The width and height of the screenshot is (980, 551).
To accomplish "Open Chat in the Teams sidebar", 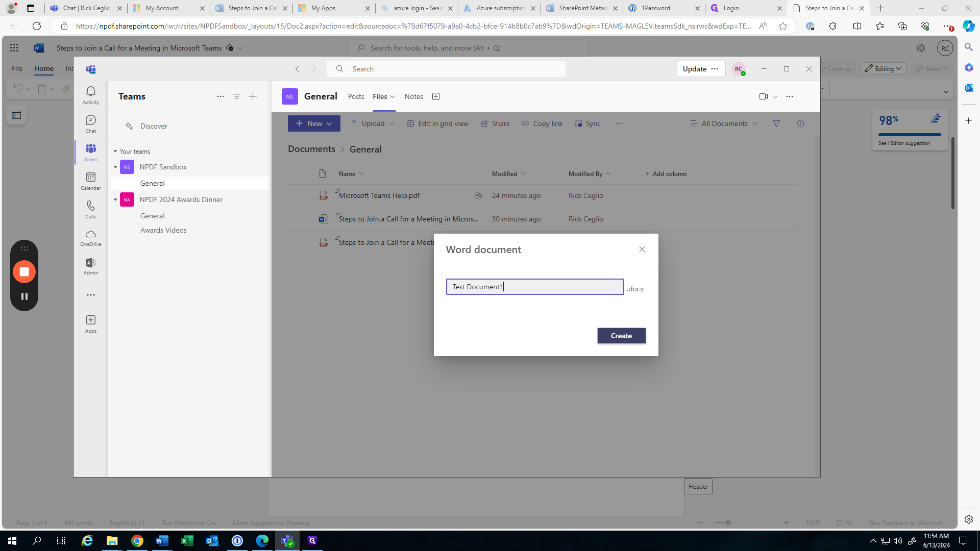I will coord(91,124).
